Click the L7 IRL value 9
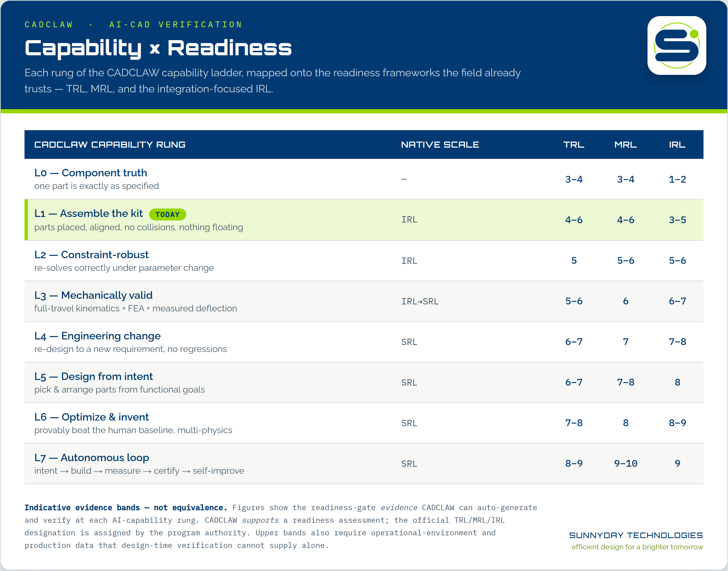This screenshot has width=728, height=571. [x=678, y=464]
